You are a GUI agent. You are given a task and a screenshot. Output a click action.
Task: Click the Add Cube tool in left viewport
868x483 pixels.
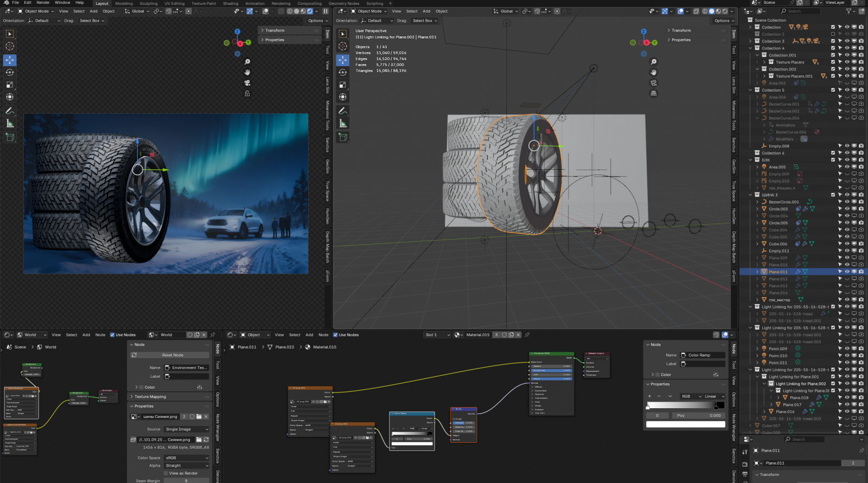10,137
